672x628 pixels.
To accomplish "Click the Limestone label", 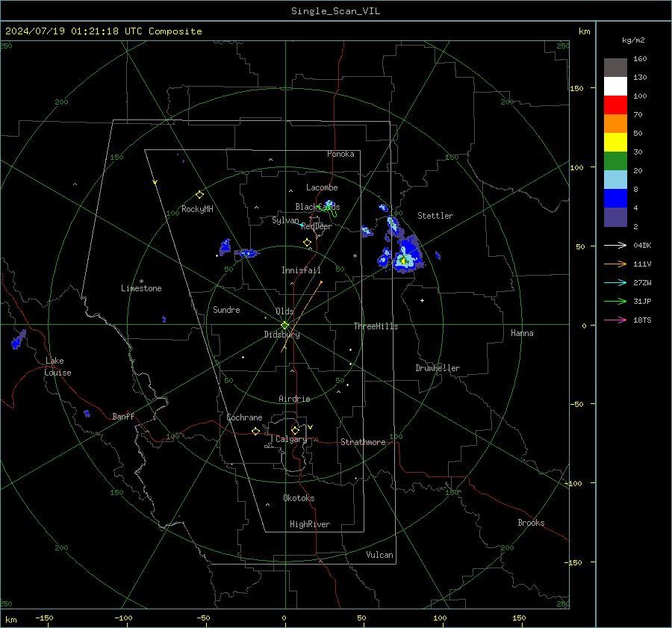I will tap(141, 288).
